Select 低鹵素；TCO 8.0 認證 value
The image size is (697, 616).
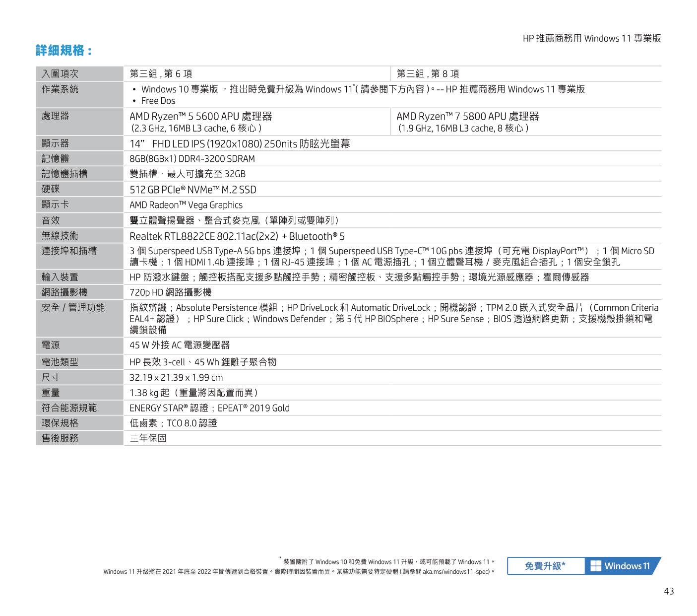[173, 423]
